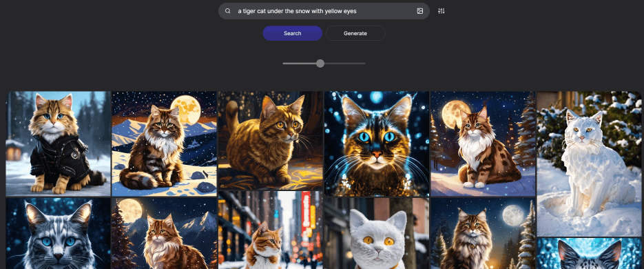Open the cat with pine trees and mountain night
Screen dimensions: 644x269
(165, 233)
